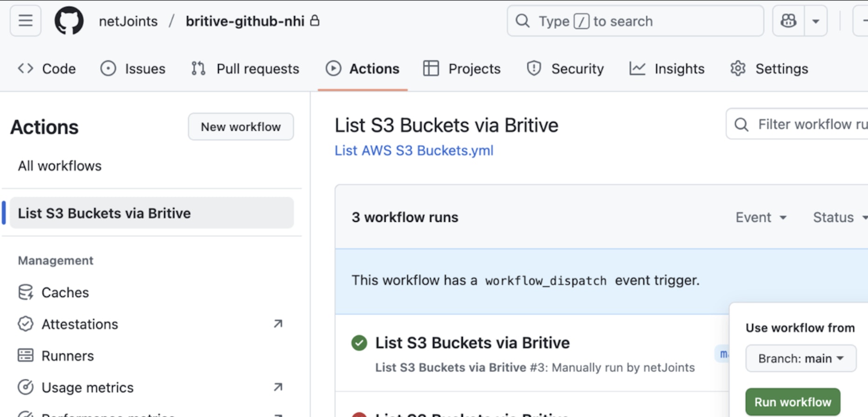This screenshot has width=868, height=417.
Task: Click the Caches database icon
Action: point(26,292)
